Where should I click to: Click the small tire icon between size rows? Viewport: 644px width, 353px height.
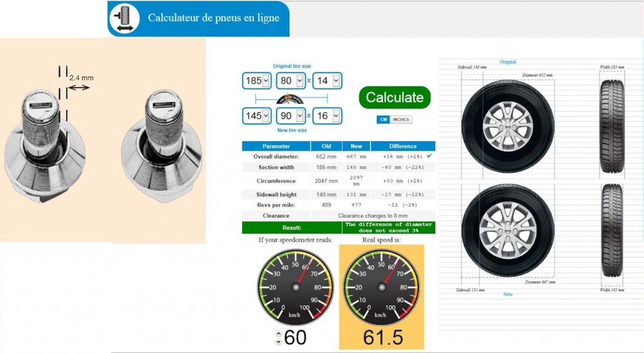point(290,99)
